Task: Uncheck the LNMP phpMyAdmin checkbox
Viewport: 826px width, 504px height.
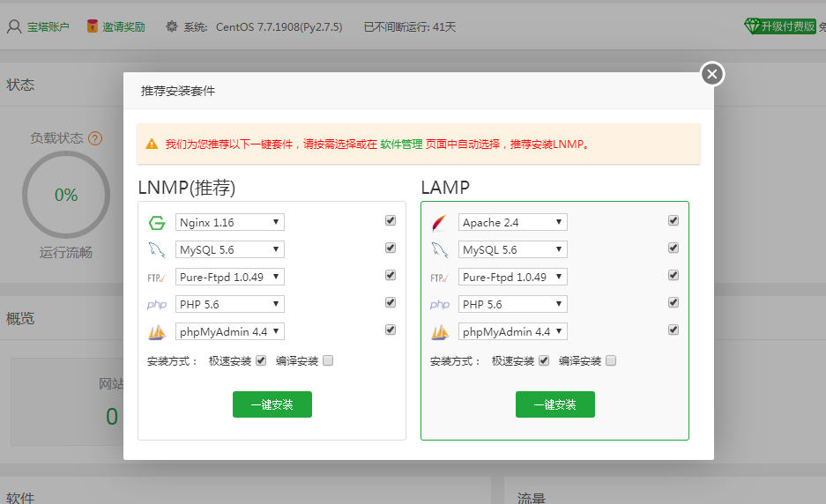Action: (x=391, y=330)
